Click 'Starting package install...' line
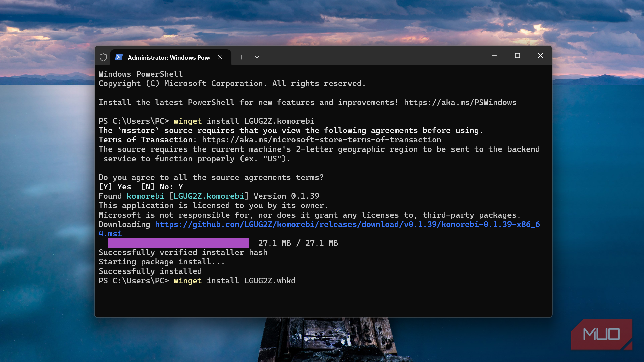Image resolution: width=644 pixels, height=362 pixels. tap(162, 262)
